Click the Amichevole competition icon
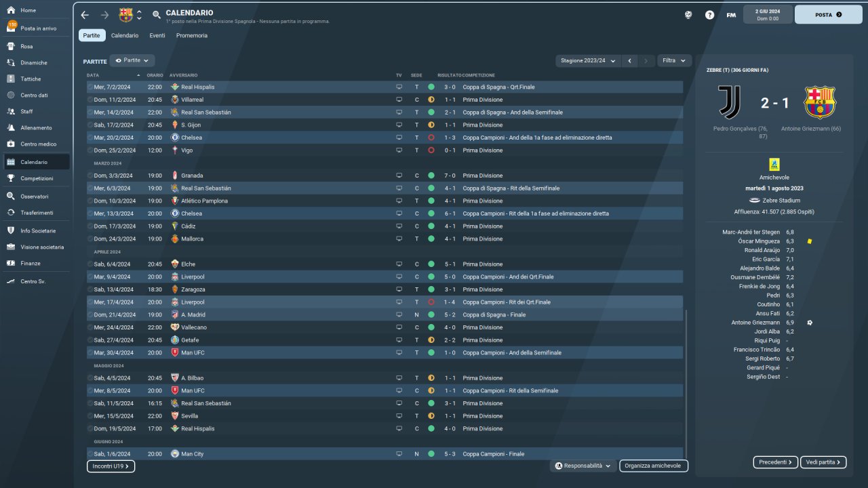This screenshot has height=488, width=868. point(774,165)
